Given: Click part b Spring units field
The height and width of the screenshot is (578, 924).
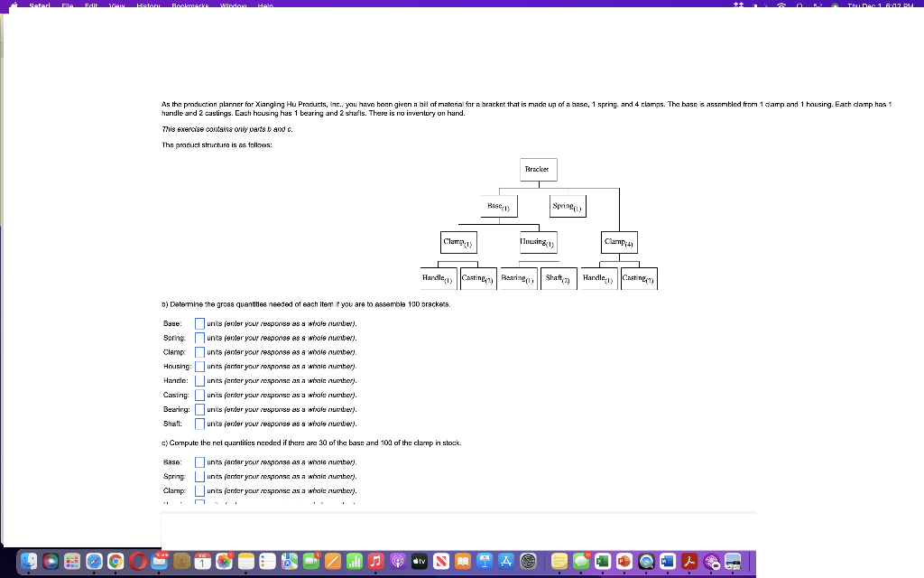Looking at the screenshot, I should click(199, 338).
